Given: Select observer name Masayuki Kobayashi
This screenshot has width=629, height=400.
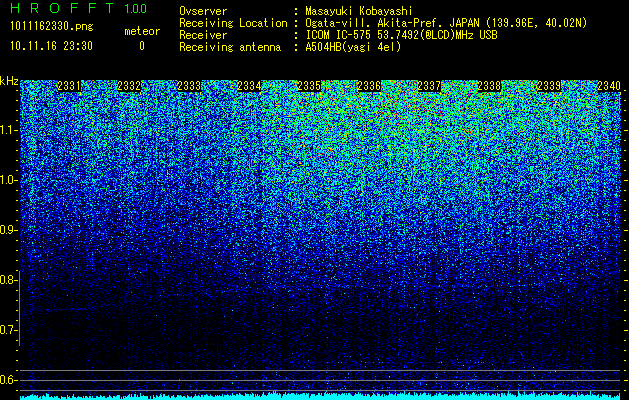Looking at the screenshot, I should (x=359, y=11).
